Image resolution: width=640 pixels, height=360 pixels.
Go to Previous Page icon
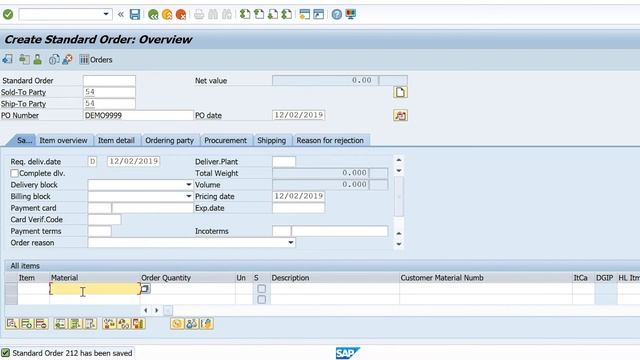click(259, 15)
